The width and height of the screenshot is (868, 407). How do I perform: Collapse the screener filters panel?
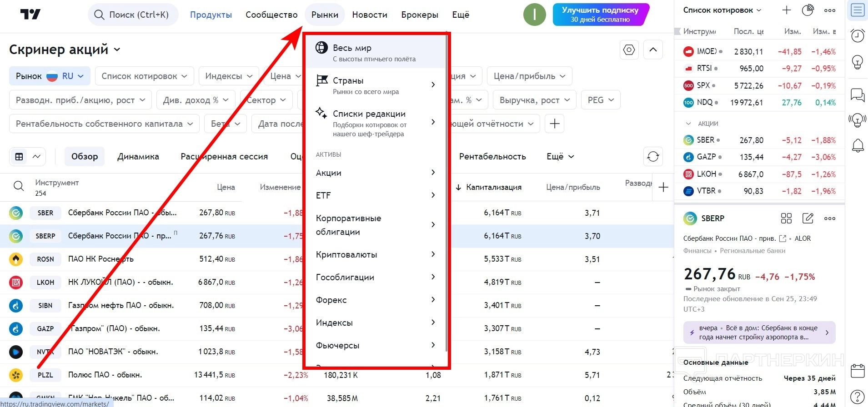pos(653,50)
